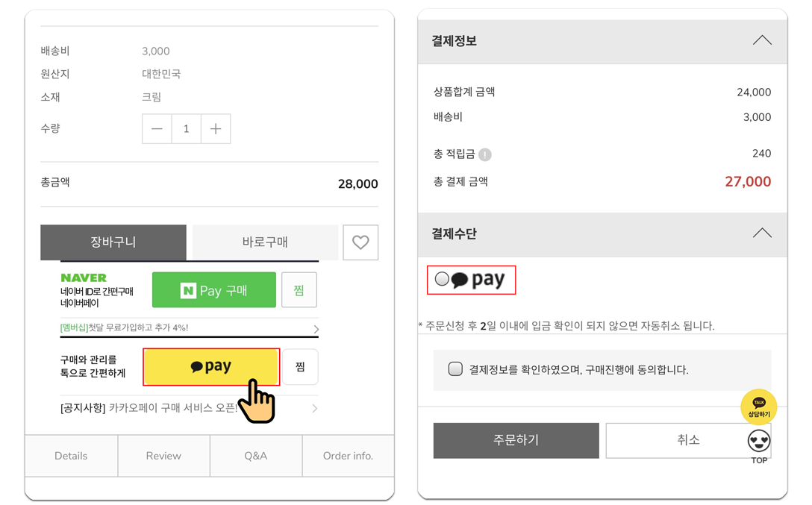This screenshot has width=812, height=505.
Task: Open the 공지사항 카카오페이 notice arrow
Action: 315,408
